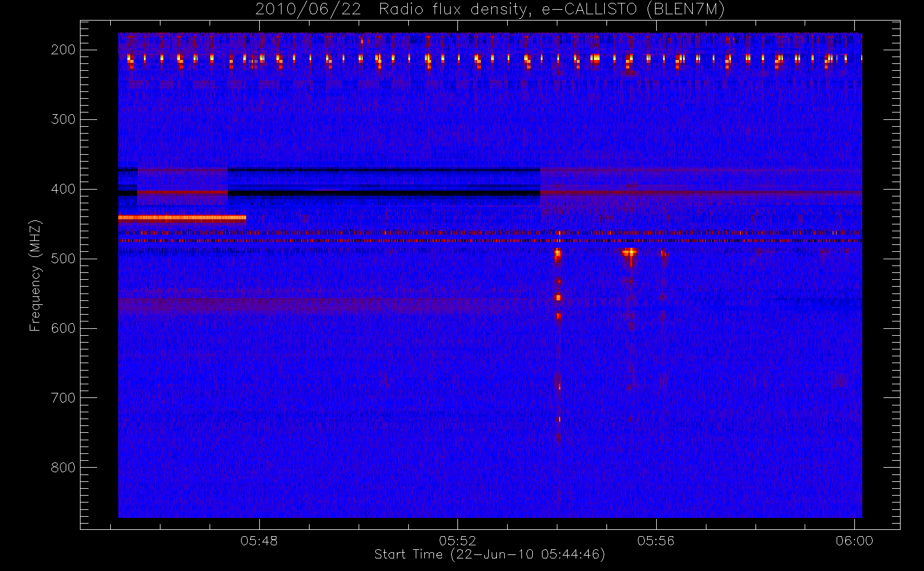Viewport: 924px width, 571px height.
Task: Click the 600 frequency tick label
Action: tap(63, 328)
